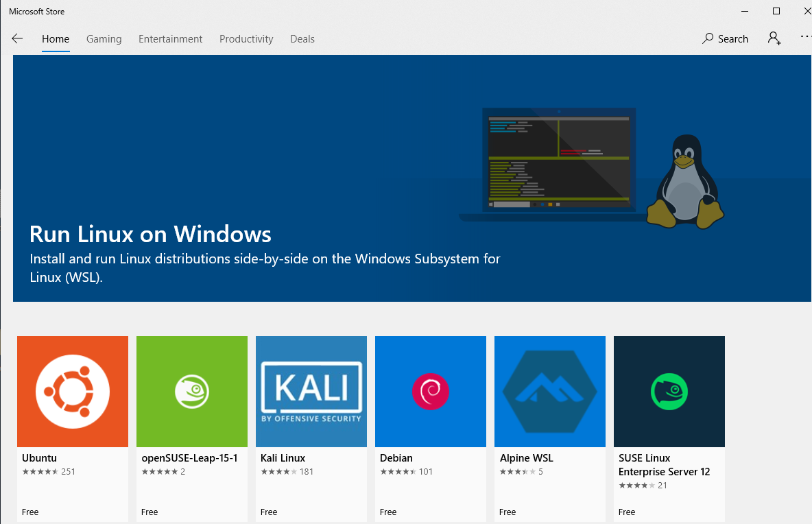Click the Free price under openSUSE-Leap-15-1
Image resolution: width=812 pixels, height=524 pixels.
[x=150, y=512]
